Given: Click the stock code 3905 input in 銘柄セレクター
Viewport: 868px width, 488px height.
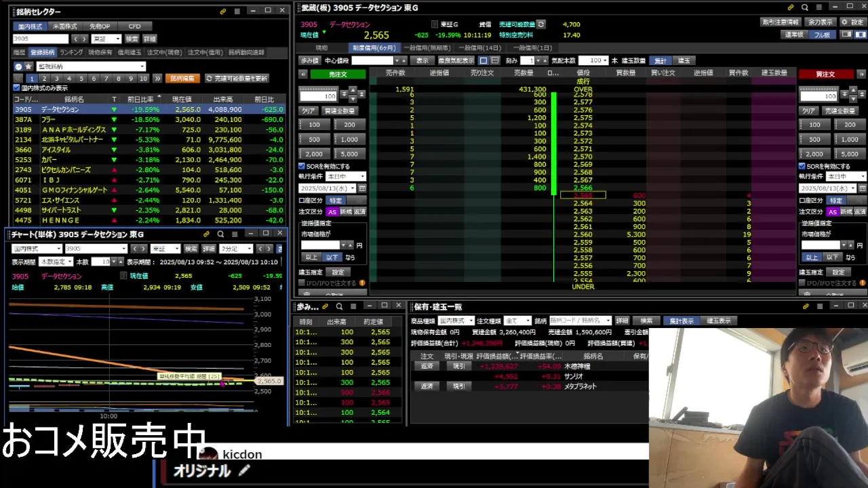Looking at the screenshot, I should (x=41, y=39).
